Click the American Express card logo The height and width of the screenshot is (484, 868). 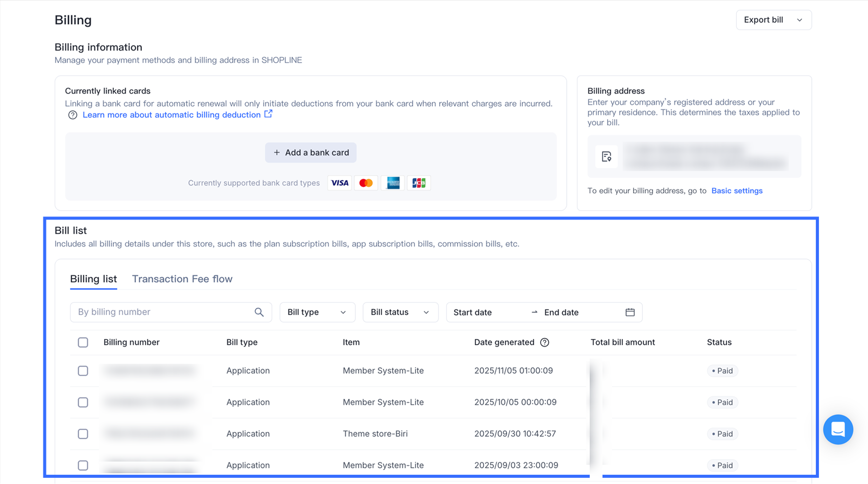pos(393,183)
